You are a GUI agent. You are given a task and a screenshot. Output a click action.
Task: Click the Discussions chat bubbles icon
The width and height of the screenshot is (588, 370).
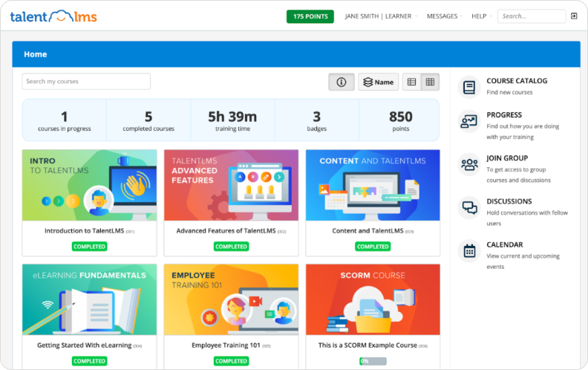(x=468, y=207)
